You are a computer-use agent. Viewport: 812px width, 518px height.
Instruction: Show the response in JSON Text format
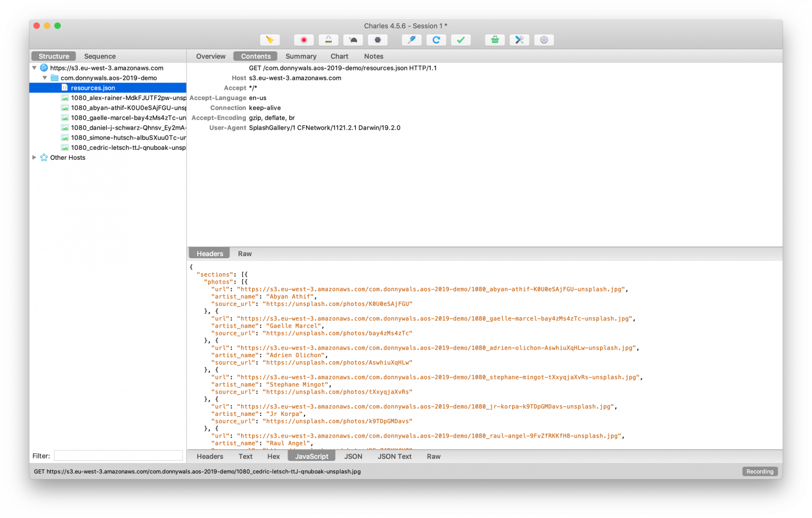[394, 456]
